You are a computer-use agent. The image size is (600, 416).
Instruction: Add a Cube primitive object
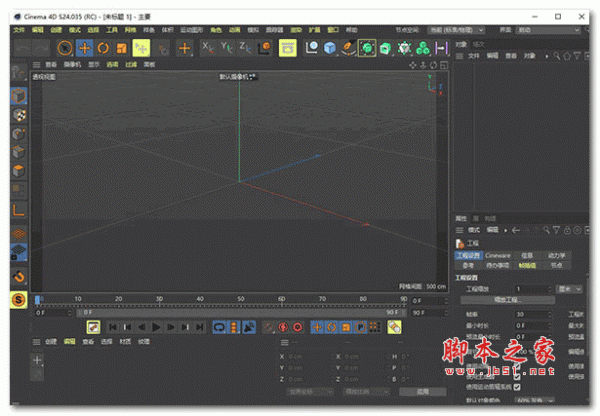point(329,48)
